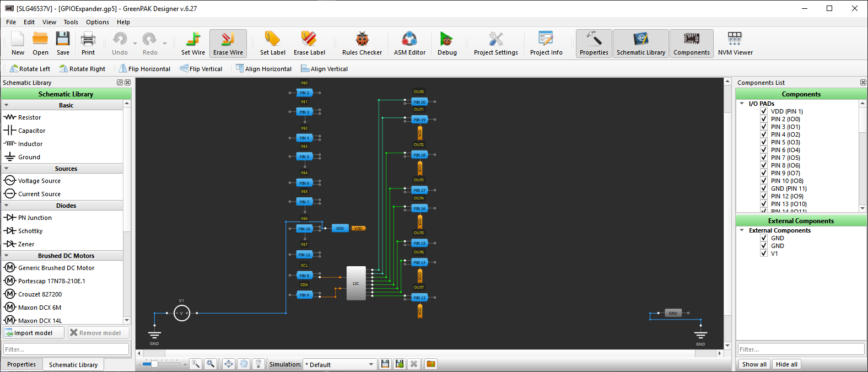Switch to the Properties bottom tab

(21, 364)
